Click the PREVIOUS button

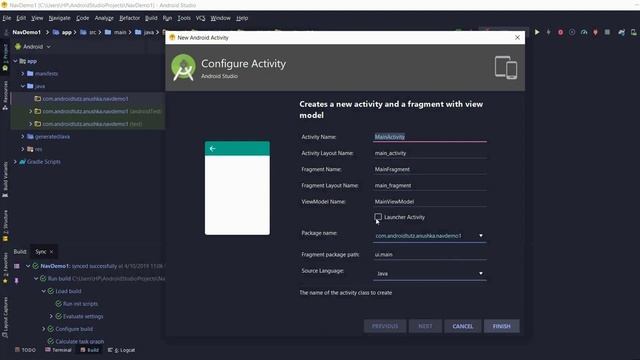[384, 326]
